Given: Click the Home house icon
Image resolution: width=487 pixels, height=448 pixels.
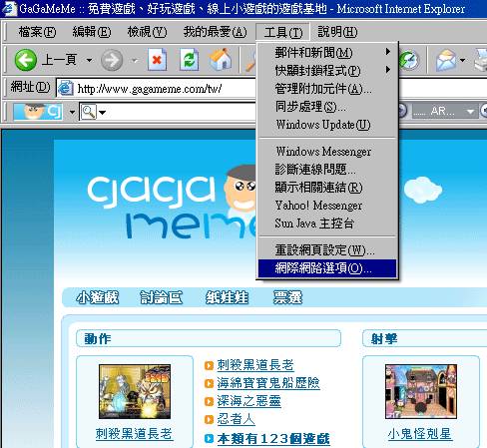Looking at the screenshot, I should [221, 60].
